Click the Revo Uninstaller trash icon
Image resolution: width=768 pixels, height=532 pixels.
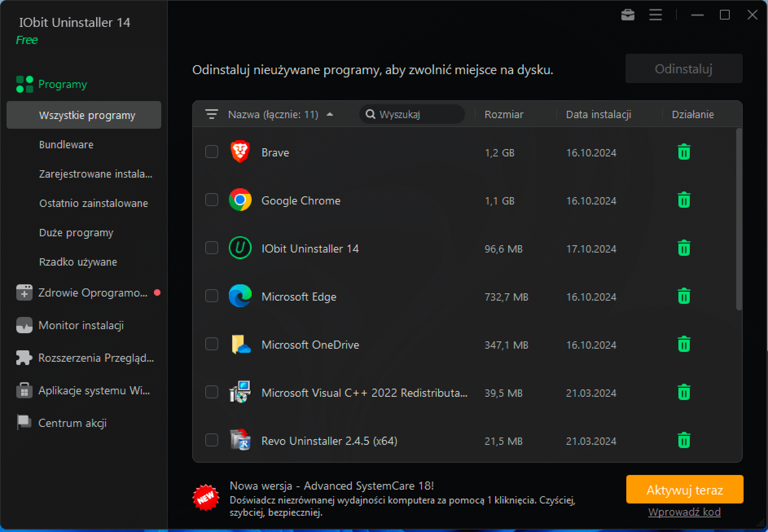pos(684,440)
